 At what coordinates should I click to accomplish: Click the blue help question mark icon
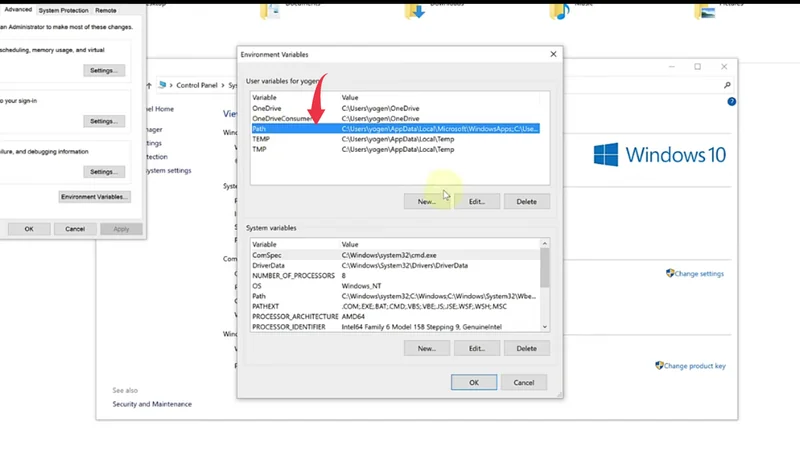point(732,102)
